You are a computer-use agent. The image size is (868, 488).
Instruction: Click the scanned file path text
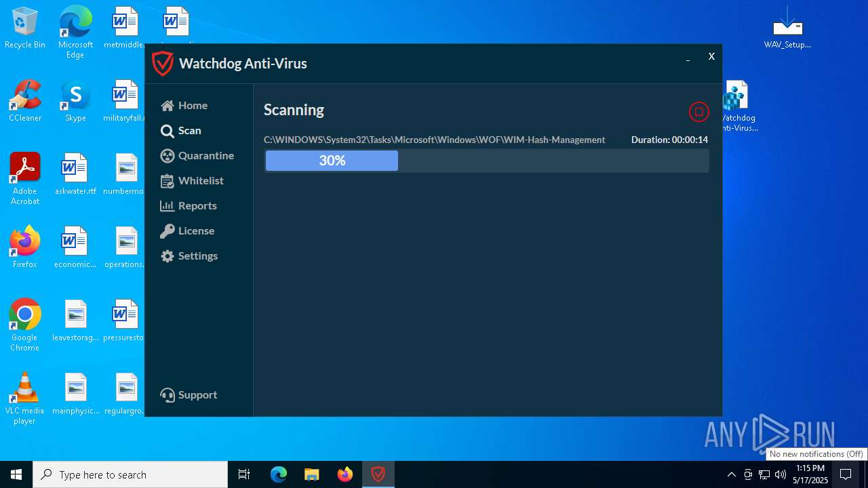point(434,140)
